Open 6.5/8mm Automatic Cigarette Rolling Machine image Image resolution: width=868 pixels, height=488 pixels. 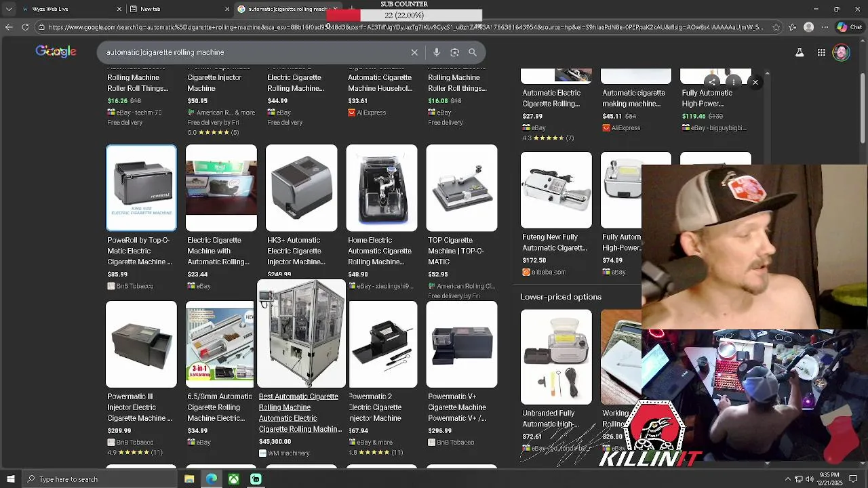[220, 344]
